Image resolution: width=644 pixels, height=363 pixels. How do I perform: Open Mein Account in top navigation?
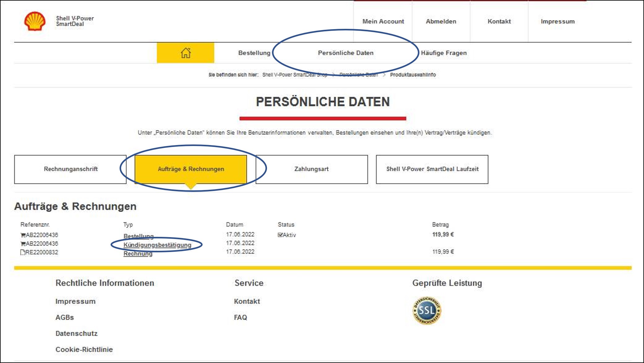click(x=383, y=21)
